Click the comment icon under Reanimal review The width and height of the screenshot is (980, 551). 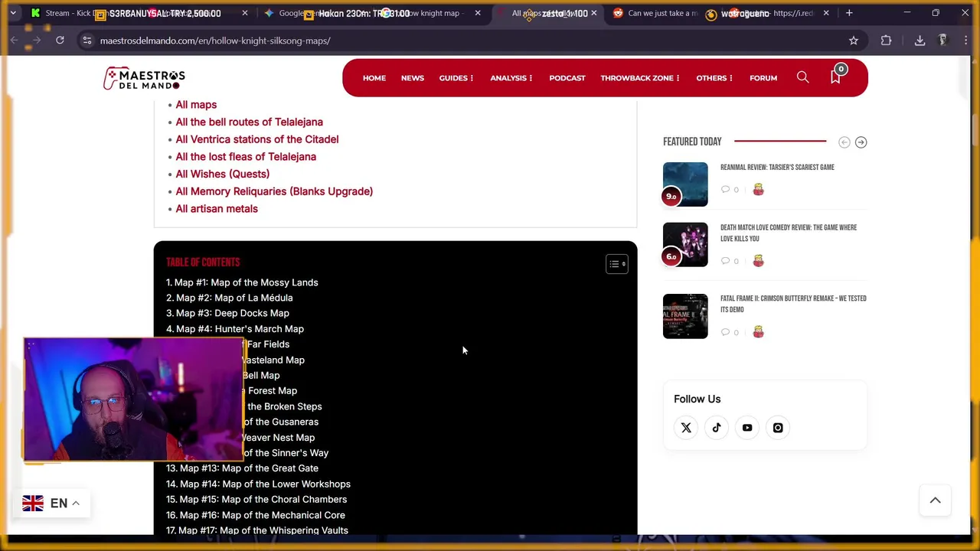pos(726,190)
